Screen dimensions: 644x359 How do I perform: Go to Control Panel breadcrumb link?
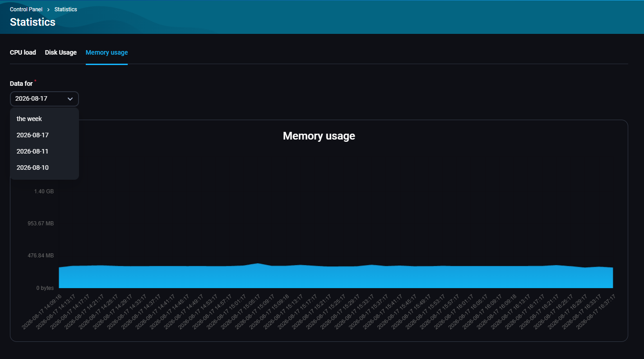[x=26, y=9]
